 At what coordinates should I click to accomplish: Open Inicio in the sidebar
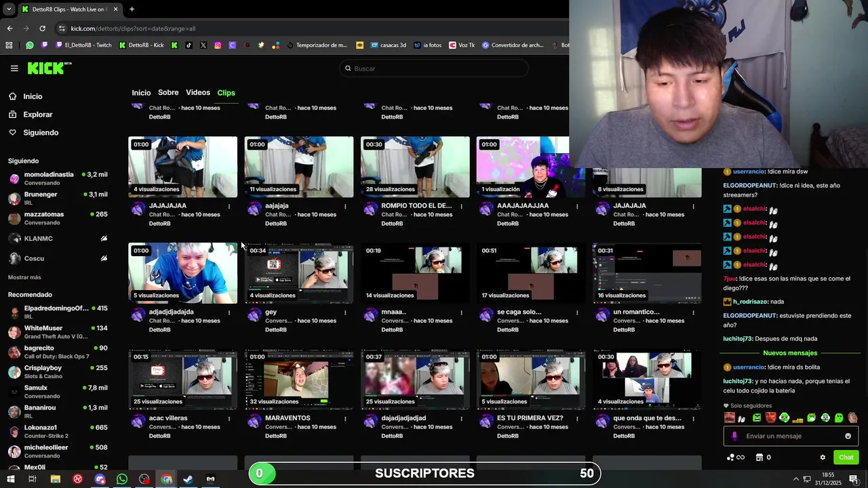[x=33, y=96]
